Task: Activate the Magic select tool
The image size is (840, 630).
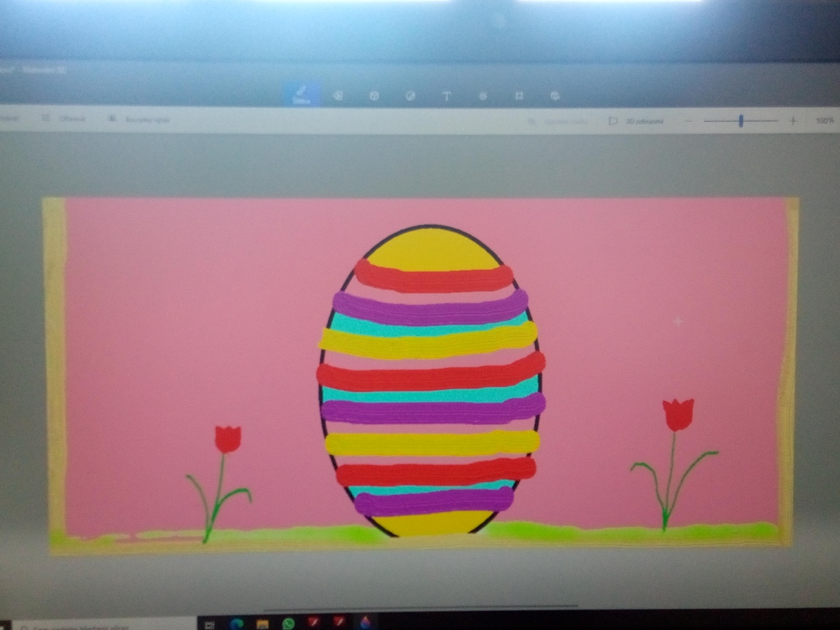Action: (140, 120)
